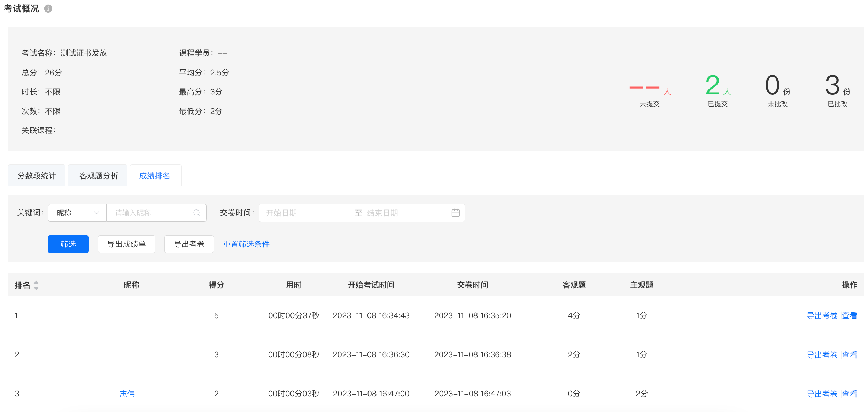Click the 重置筛选条件 link

coord(246,244)
